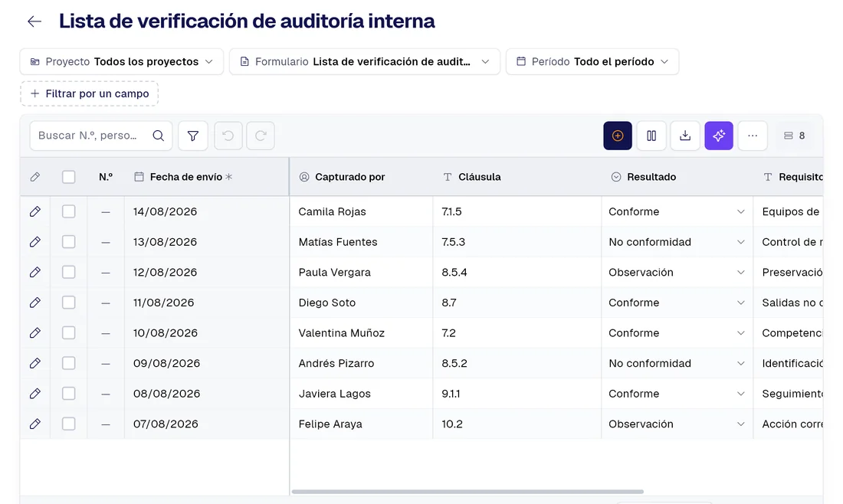The height and width of the screenshot is (504, 843).
Task: Expand Resultado dropdown for Paula Vergara
Action: (741, 273)
